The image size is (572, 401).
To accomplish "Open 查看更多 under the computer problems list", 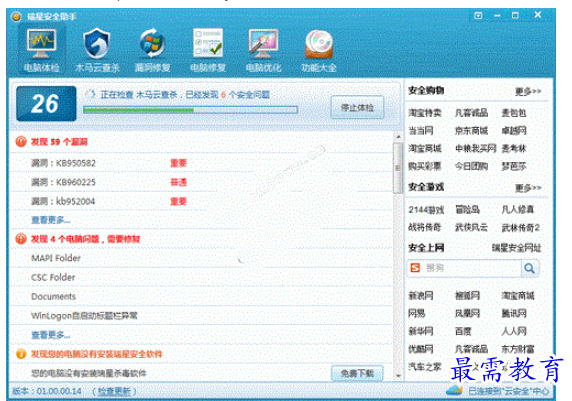I will tap(50, 334).
